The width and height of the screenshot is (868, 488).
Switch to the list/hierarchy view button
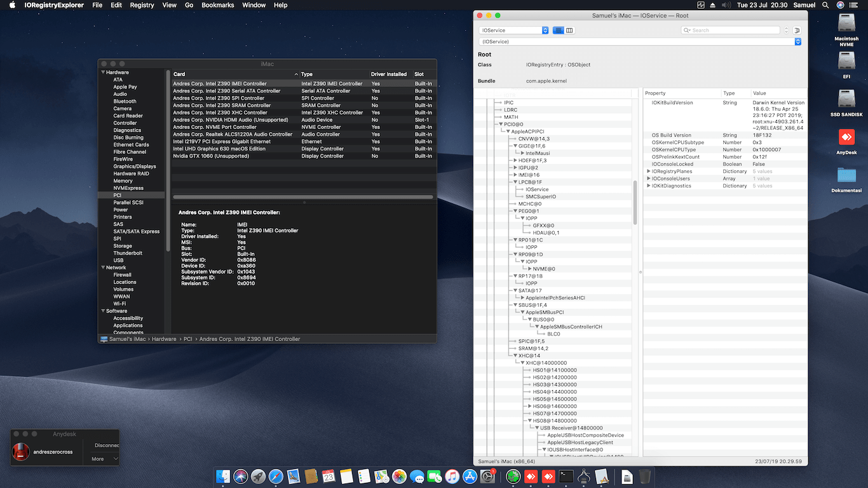pos(559,30)
